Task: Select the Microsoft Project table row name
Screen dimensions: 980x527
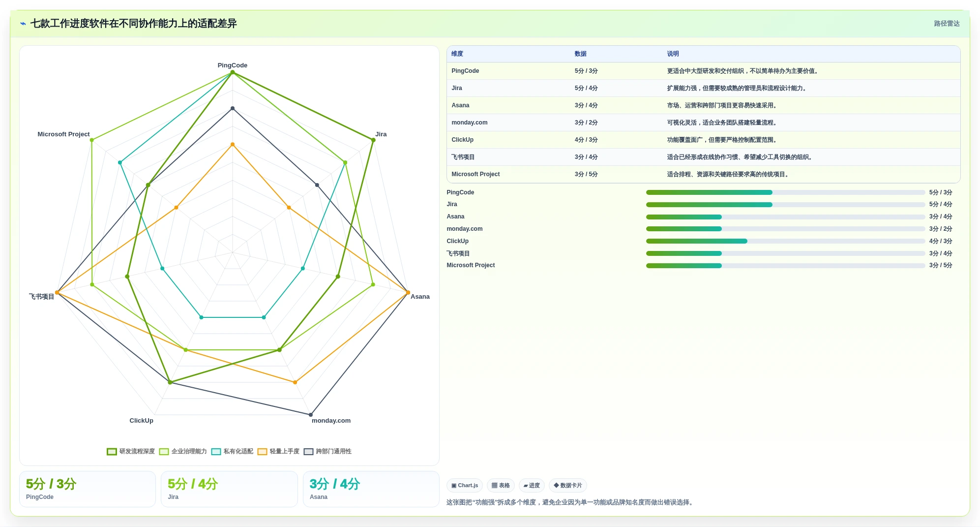Action: click(x=475, y=174)
